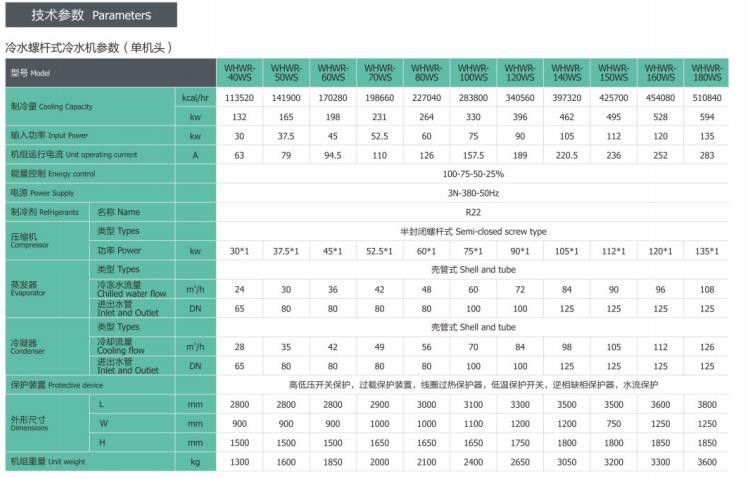748x479 pixels.
Task: Click the 3600 kg unit weight value
Action: [x=708, y=461]
